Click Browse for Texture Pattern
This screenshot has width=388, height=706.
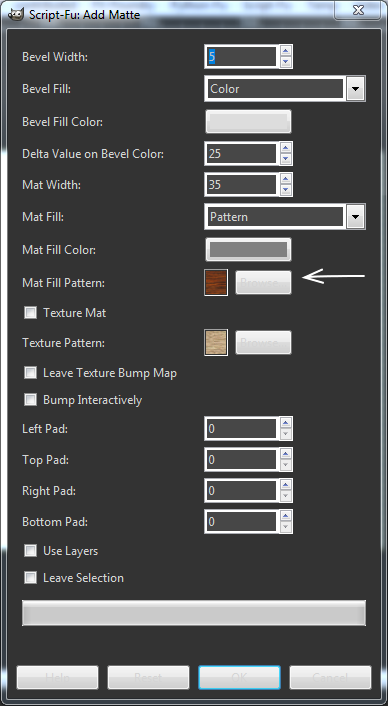click(x=263, y=343)
